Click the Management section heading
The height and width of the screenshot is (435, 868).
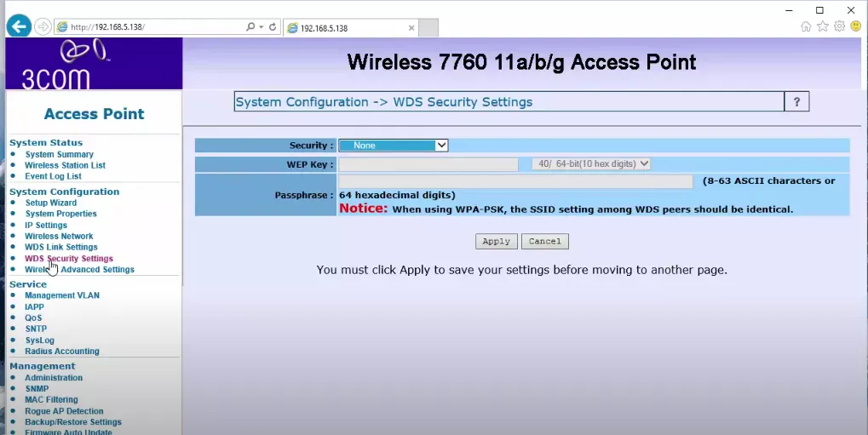click(42, 366)
